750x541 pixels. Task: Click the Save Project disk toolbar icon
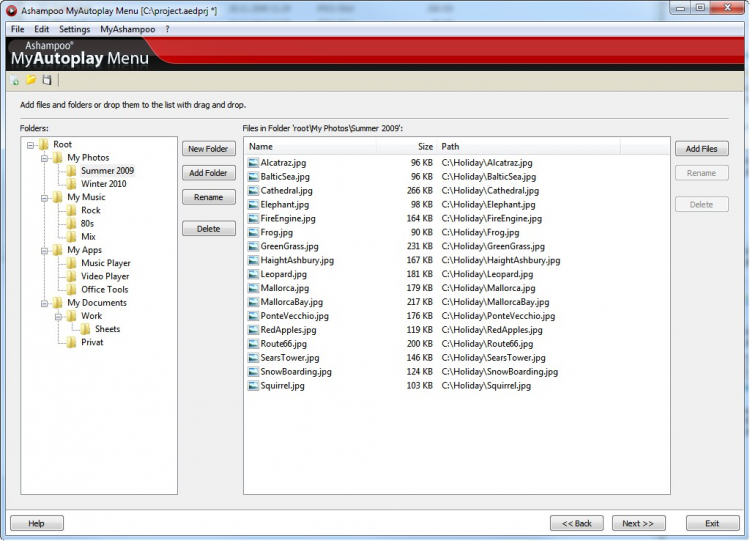[46, 80]
